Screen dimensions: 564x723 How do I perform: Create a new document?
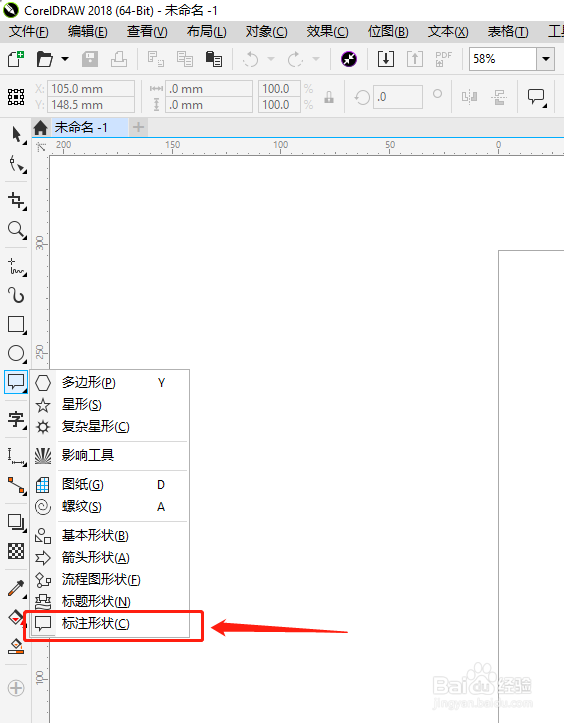tap(16, 59)
